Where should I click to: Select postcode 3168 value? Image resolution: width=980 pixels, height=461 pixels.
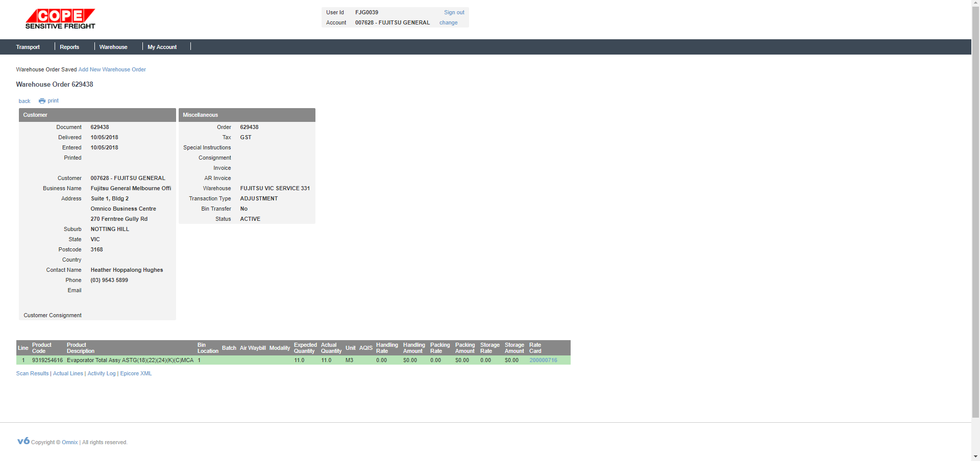coord(96,249)
